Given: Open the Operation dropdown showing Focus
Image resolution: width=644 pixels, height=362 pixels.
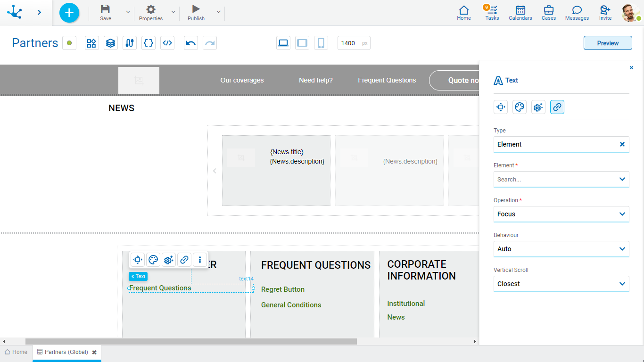Looking at the screenshot, I should tap(561, 214).
